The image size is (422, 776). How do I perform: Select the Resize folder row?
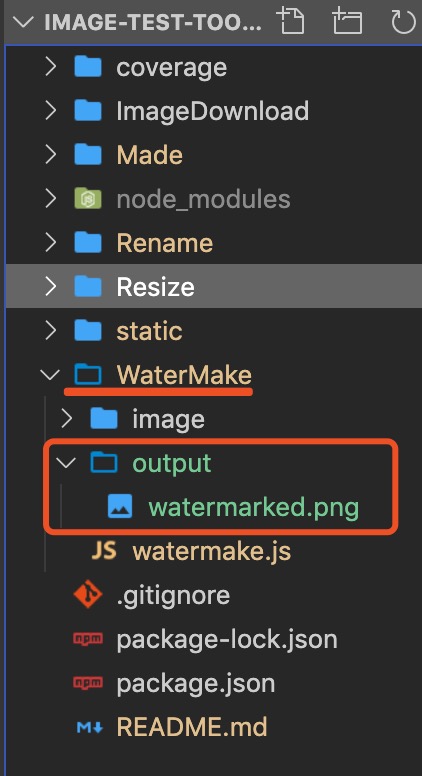click(x=214, y=287)
